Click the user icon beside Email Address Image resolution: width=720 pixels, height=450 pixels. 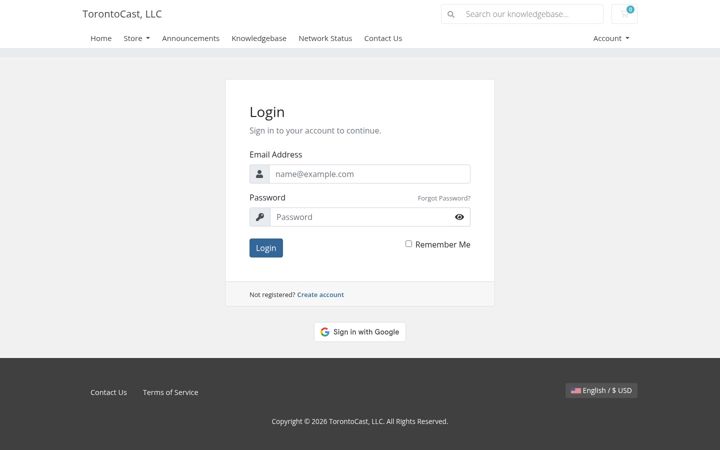[259, 174]
